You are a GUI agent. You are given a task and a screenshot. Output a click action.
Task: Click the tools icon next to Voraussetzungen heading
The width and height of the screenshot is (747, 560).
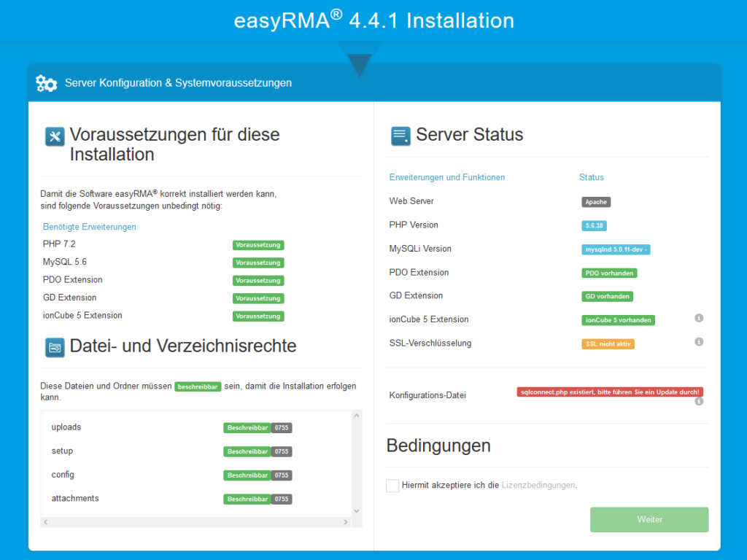(55, 136)
